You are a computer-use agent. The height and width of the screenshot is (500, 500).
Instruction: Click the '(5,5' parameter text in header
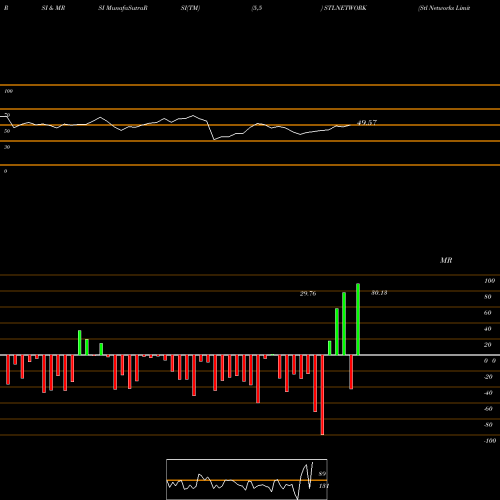coord(257,8)
